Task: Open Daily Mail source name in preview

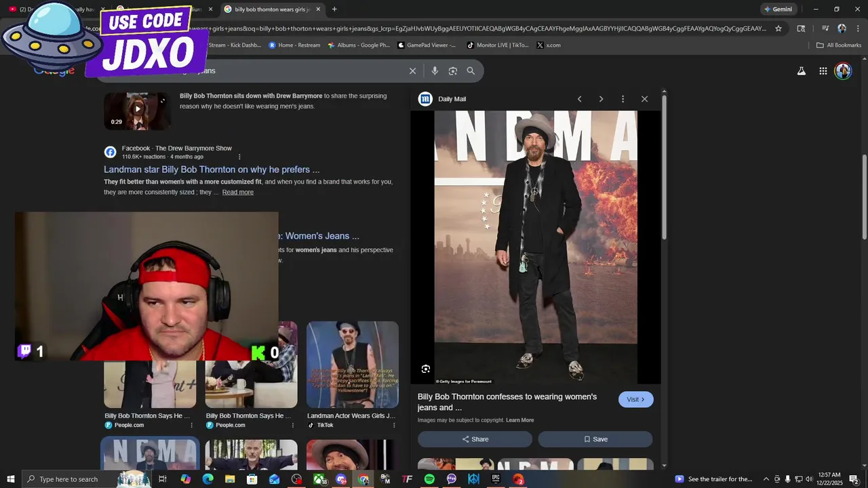Action: pos(452,99)
